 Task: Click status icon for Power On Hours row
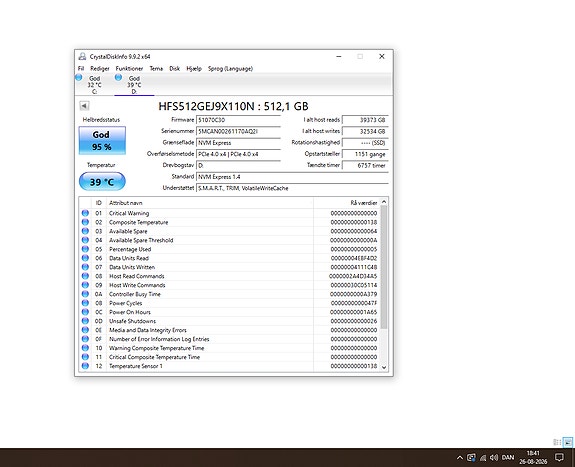point(85,312)
